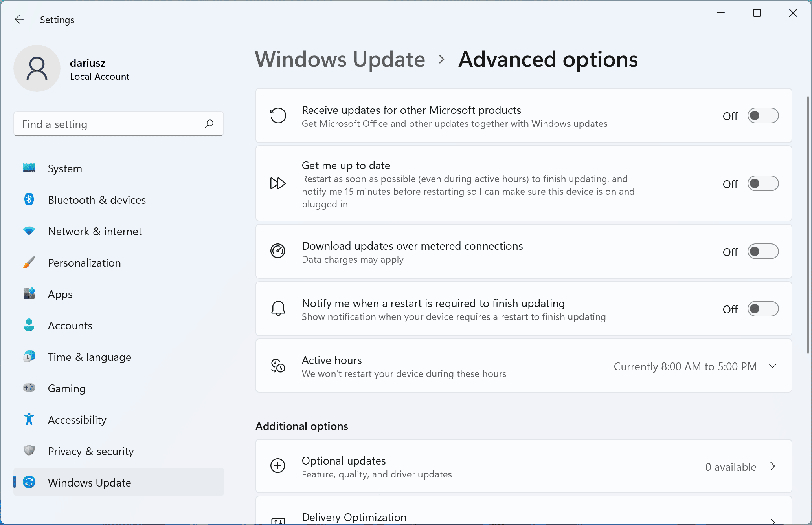Click the dariusz account name
The height and width of the screenshot is (525, 812).
click(x=88, y=63)
